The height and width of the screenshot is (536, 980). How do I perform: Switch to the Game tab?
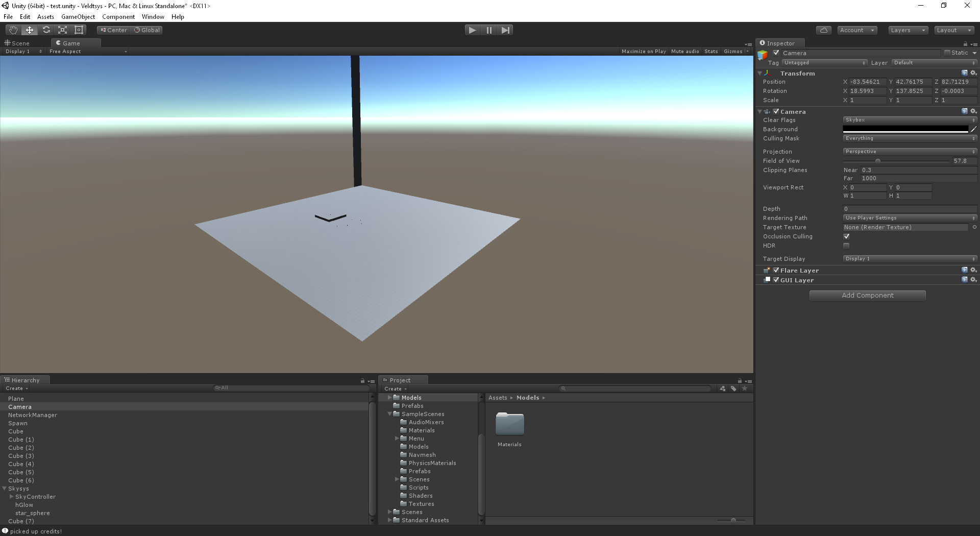[x=71, y=43]
